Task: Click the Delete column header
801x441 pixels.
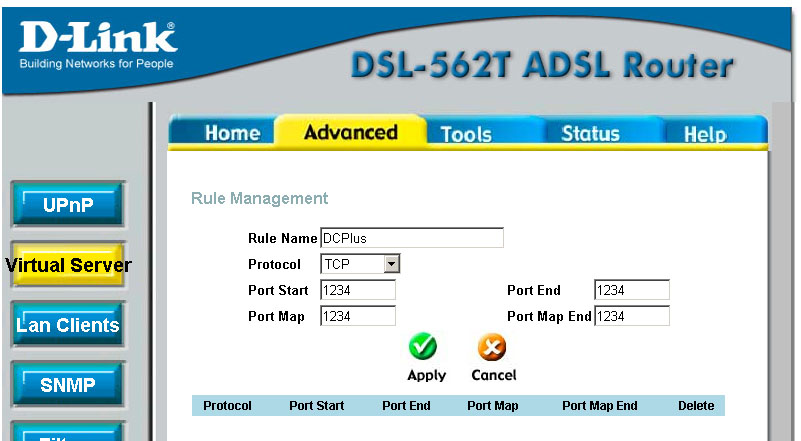Action: click(x=696, y=406)
